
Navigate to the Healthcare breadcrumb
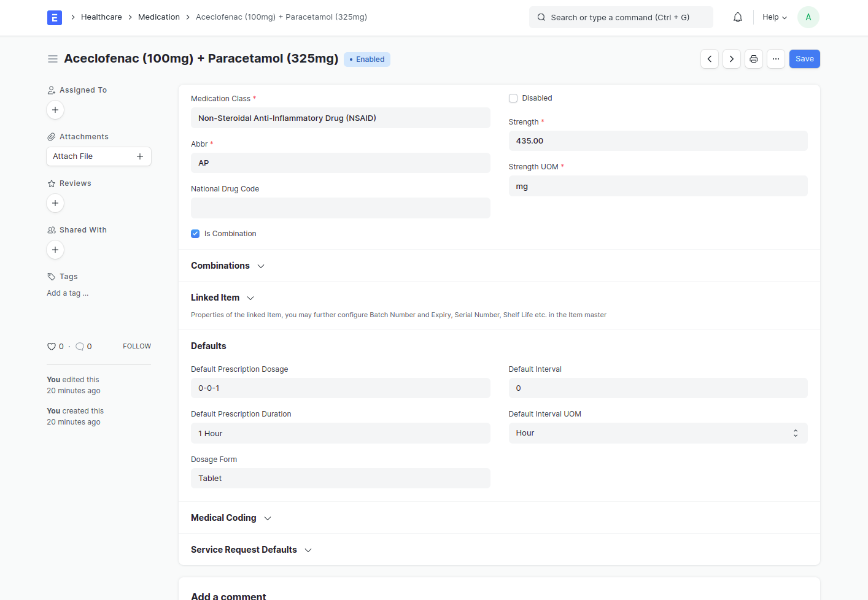click(101, 17)
